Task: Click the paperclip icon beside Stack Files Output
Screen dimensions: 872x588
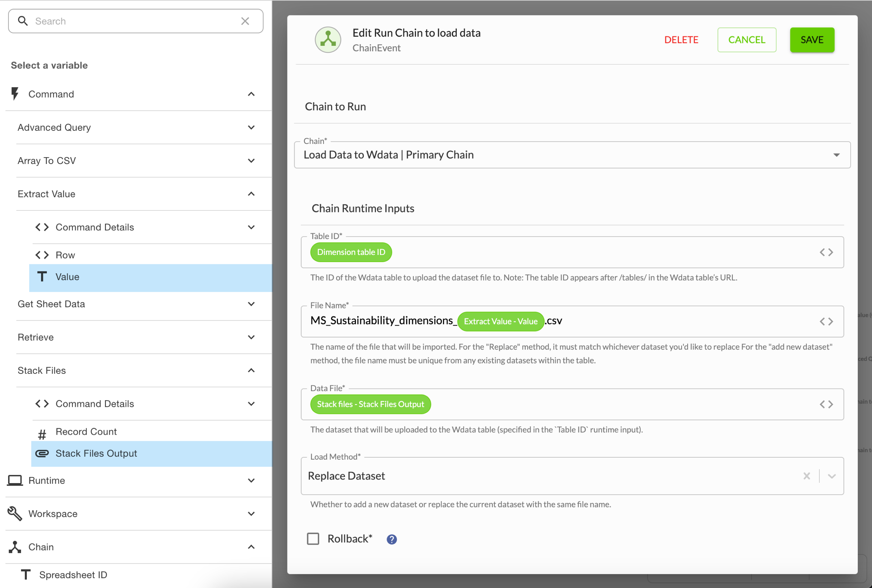Action: pos(42,453)
